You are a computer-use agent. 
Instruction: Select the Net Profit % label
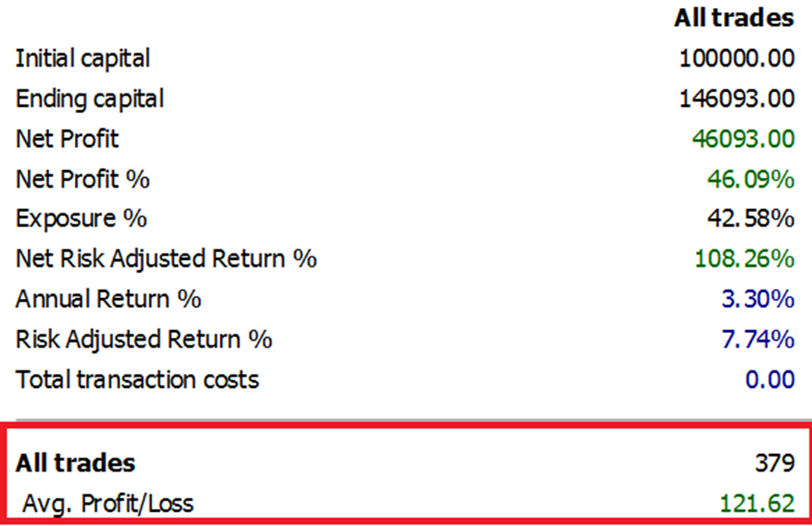click(x=83, y=179)
